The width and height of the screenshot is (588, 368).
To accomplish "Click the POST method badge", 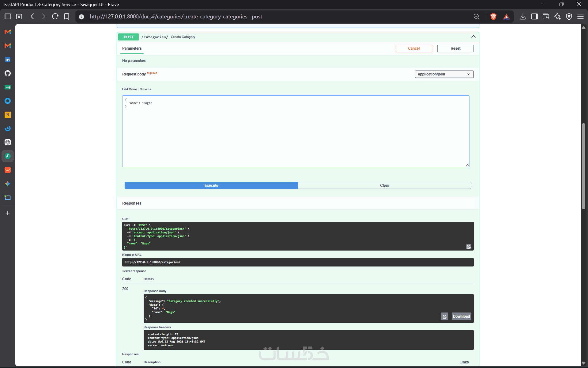I will (x=129, y=37).
